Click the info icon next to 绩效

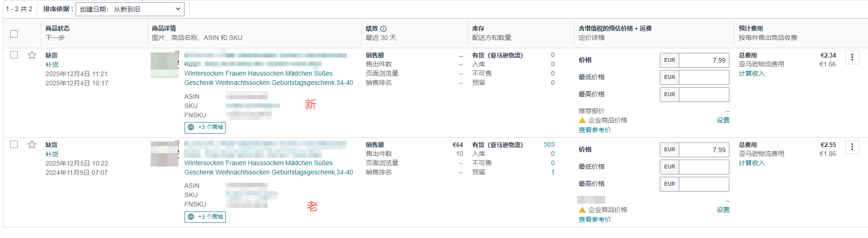click(x=383, y=29)
